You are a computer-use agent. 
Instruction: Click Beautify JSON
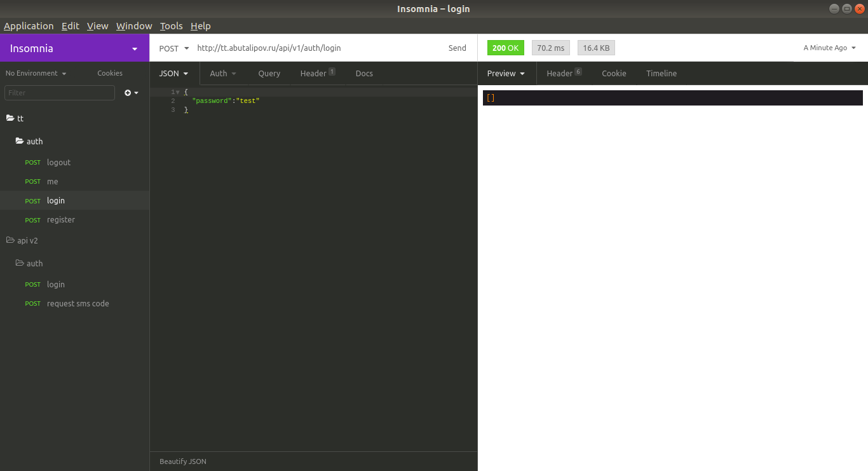tap(183, 461)
